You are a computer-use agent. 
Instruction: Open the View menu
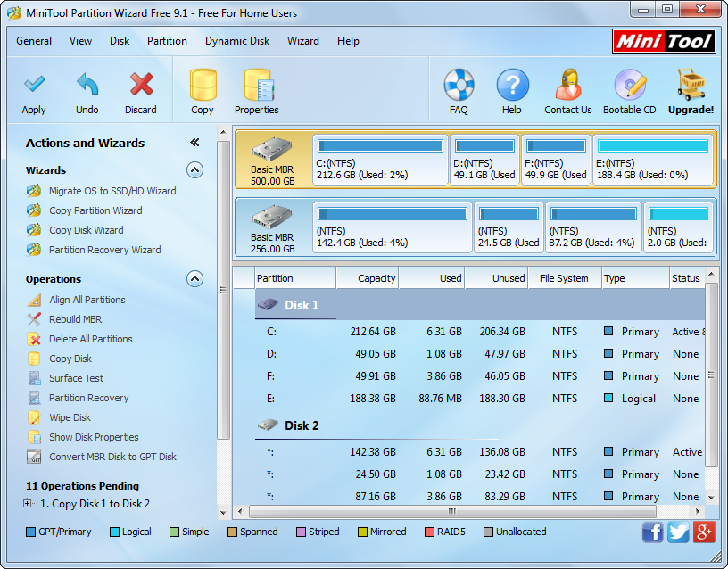pyautogui.click(x=81, y=41)
